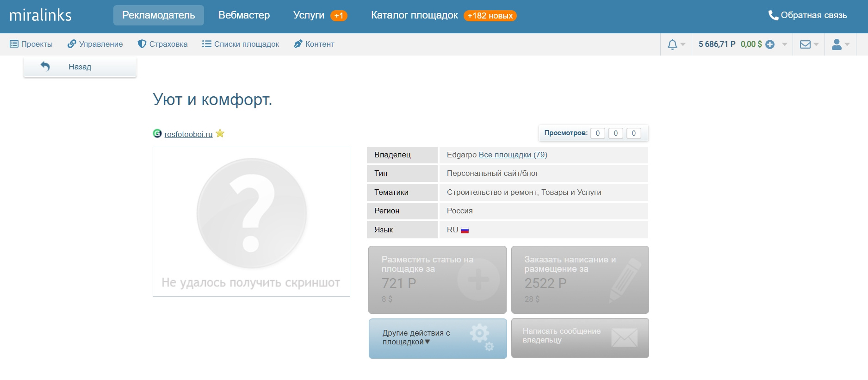The width and height of the screenshot is (868, 380).
Task: Open Все площадки (79) link
Action: [513, 155]
